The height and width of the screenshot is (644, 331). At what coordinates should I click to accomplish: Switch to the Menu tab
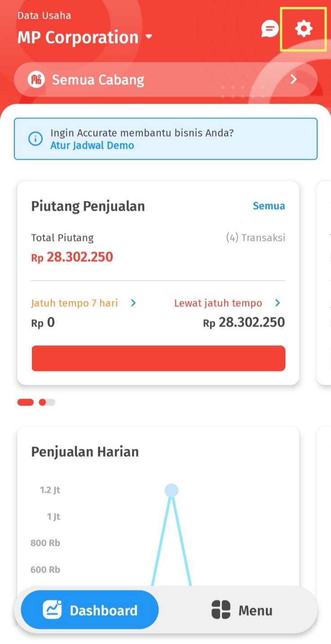[243, 610]
